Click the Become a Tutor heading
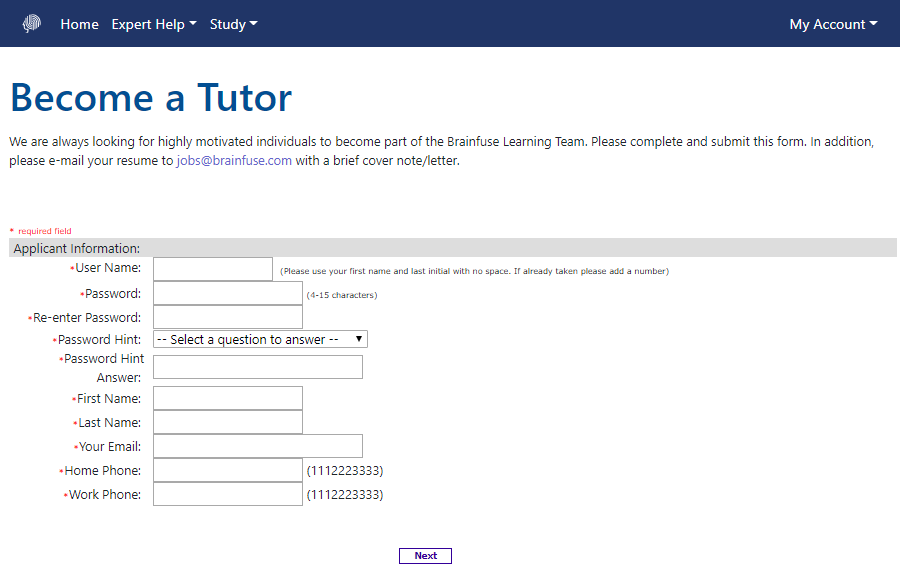 (151, 98)
